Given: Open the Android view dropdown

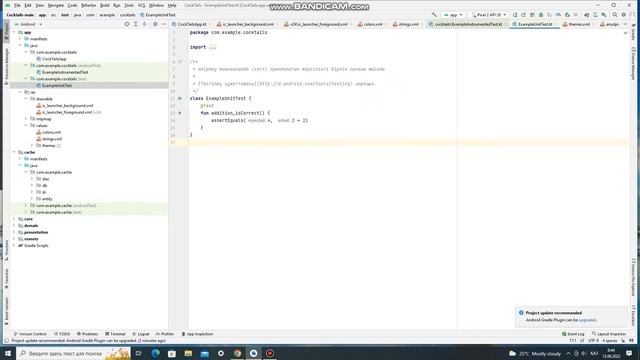Looking at the screenshot, I should click(29, 24).
